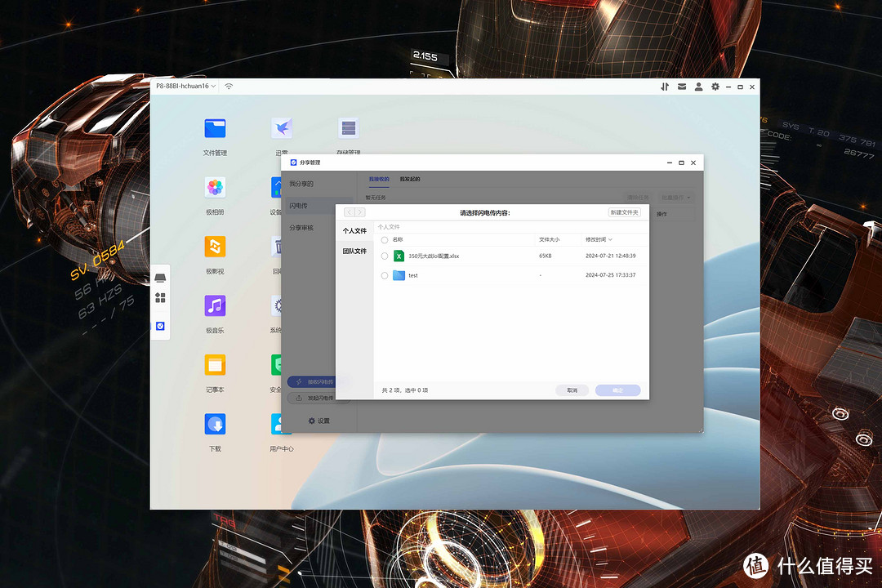Open the test folder in file list
The width and height of the screenshot is (882, 588).
[412, 276]
